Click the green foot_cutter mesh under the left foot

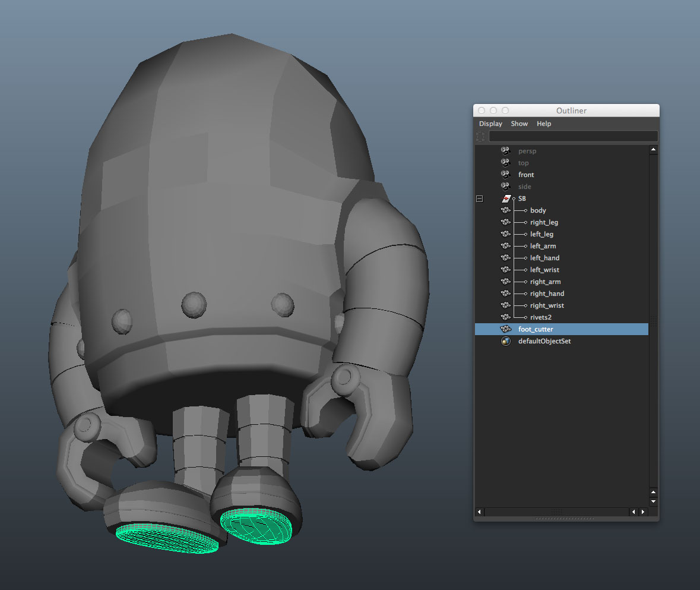pos(167,538)
